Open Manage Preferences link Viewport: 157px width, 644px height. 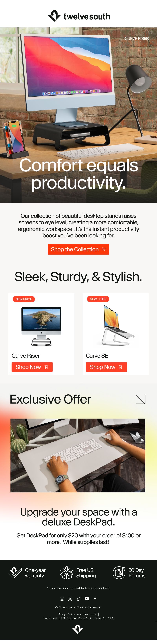point(69,614)
